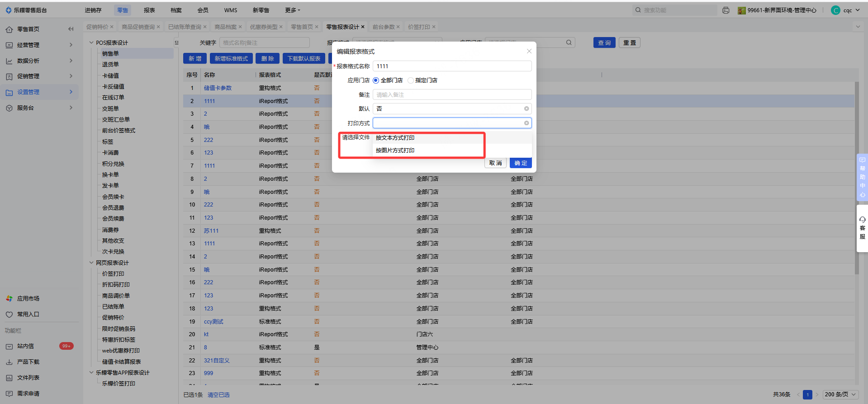The image size is (868, 404).
Task: Open the 200 条/页 page size dropdown
Action: pyautogui.click(x=840, y=395)
